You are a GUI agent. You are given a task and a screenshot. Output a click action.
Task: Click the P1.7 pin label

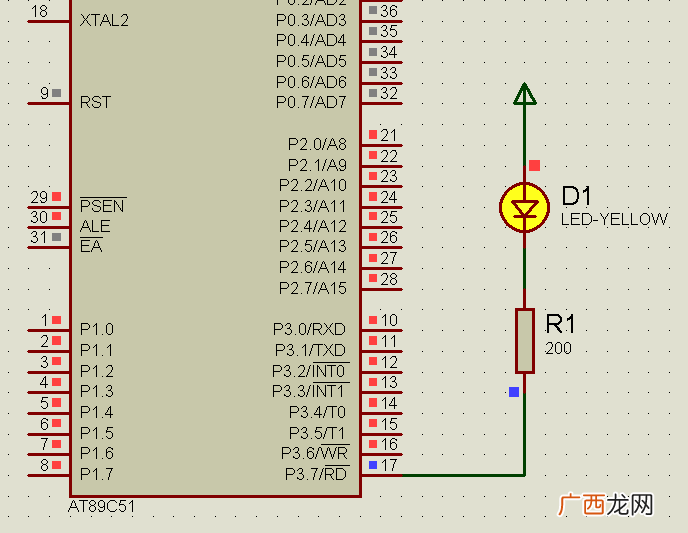pyautogui.click(x=97, y=474)
